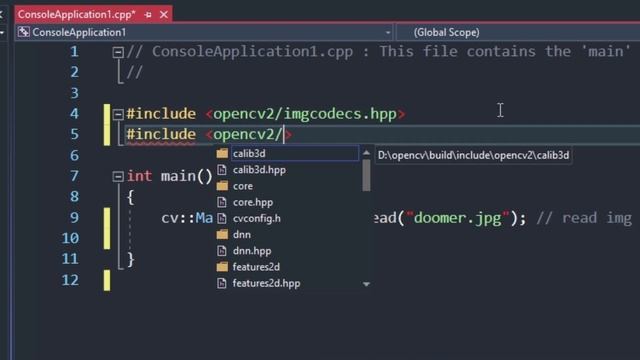Pin the ConsoleApplication1.cpp tab
This screenshot has width=640, height=360.
(x=148, y=15)
